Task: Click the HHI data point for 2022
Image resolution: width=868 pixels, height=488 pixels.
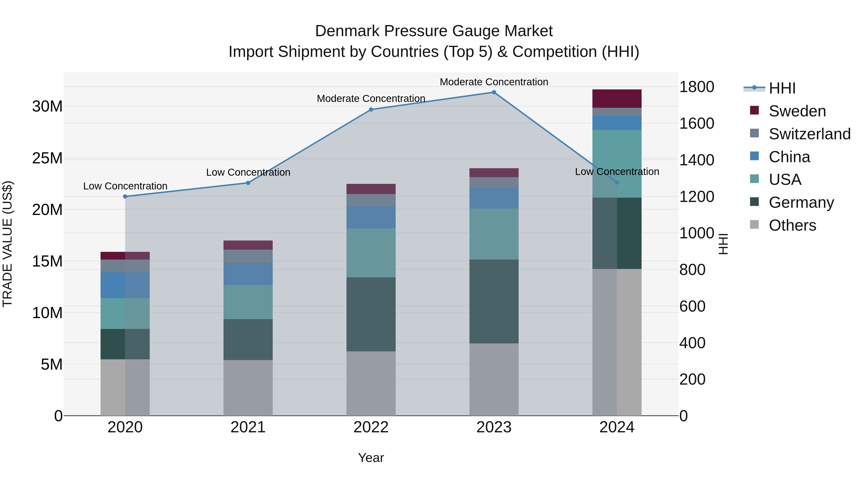Action: (371, 109)
